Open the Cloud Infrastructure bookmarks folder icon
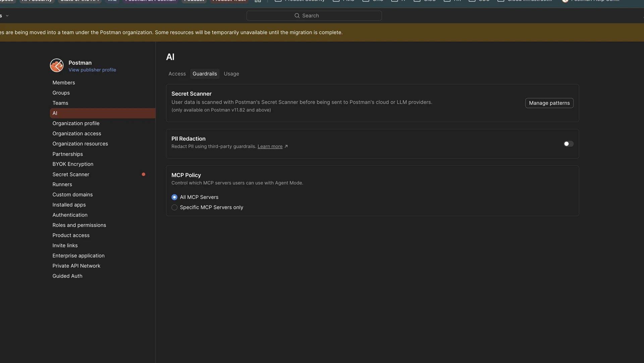Image resolution: width=644 pixels, height=363 pixels. (501, 1)
